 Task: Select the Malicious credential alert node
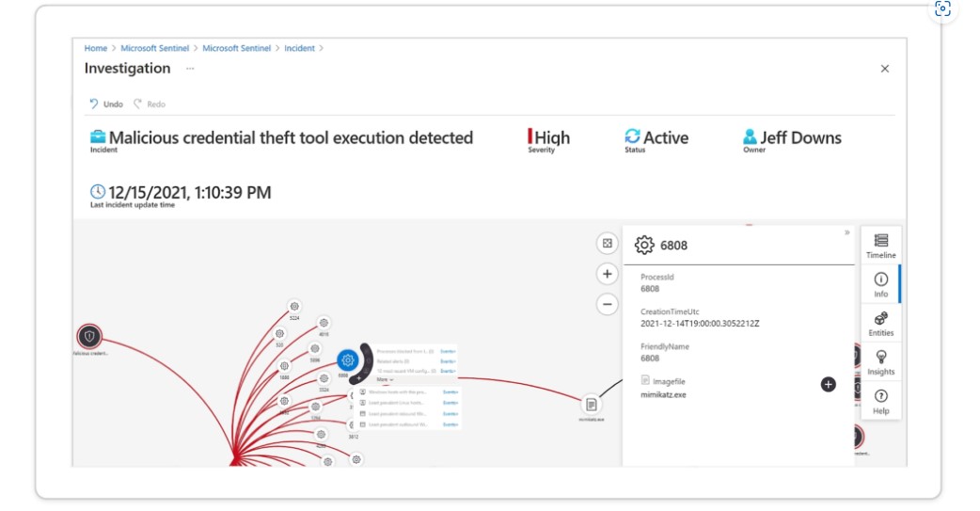pos(89,337)
